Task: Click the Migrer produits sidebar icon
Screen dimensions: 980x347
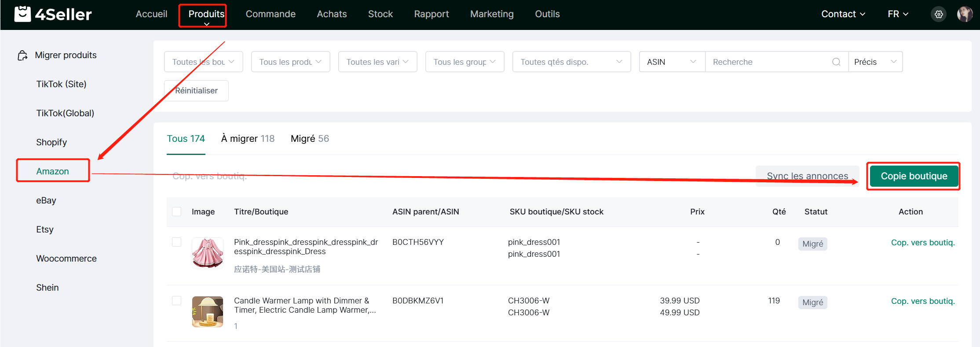Action: [x=22, y=55]
